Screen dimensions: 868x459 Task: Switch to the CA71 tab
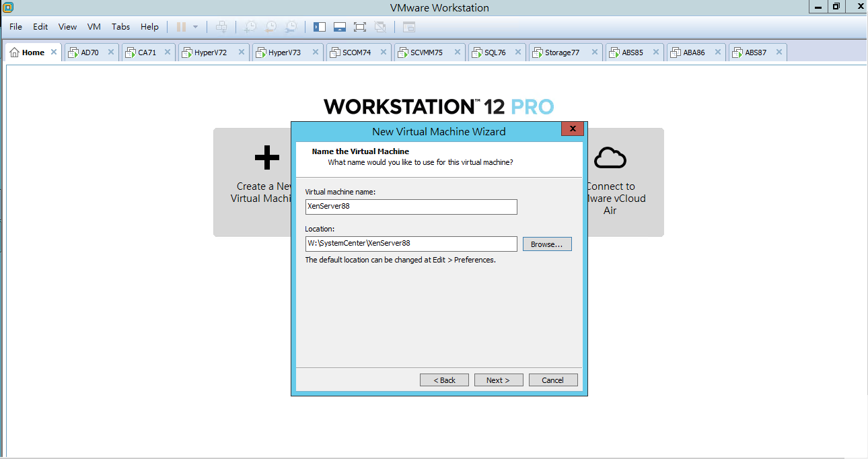[x=147, y=52]
